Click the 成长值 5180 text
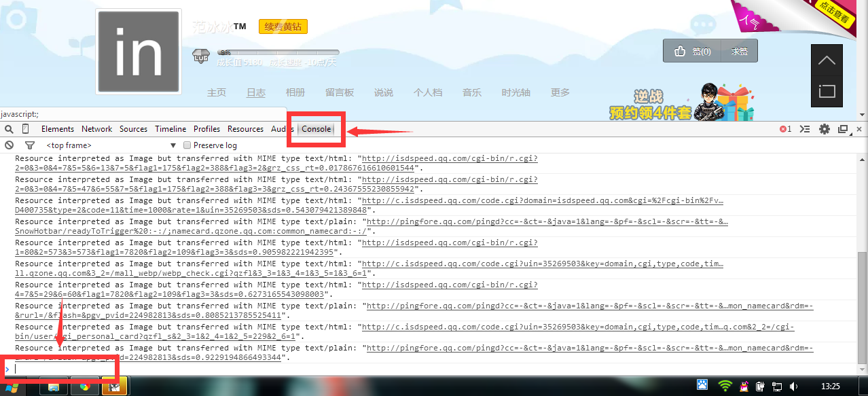 pos(239,62)
